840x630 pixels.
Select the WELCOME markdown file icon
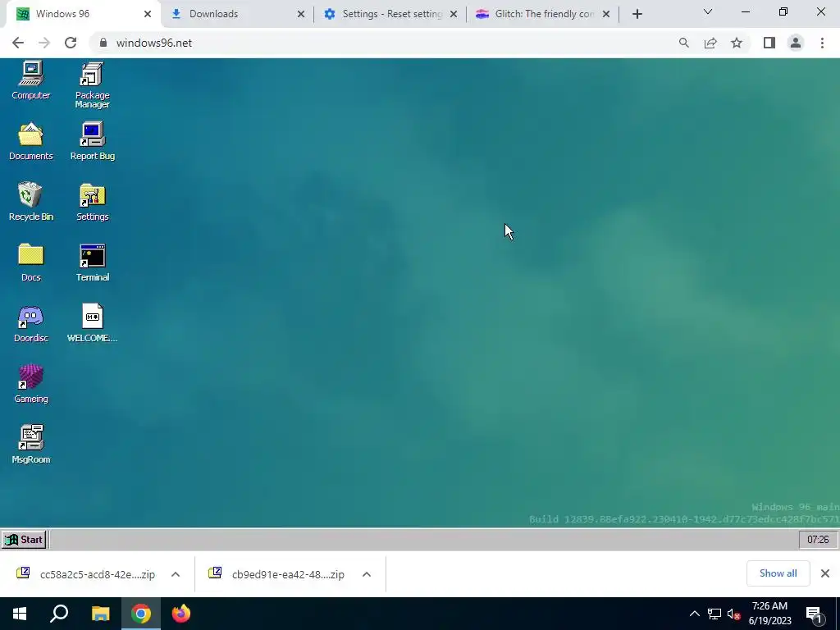[92, 323]
